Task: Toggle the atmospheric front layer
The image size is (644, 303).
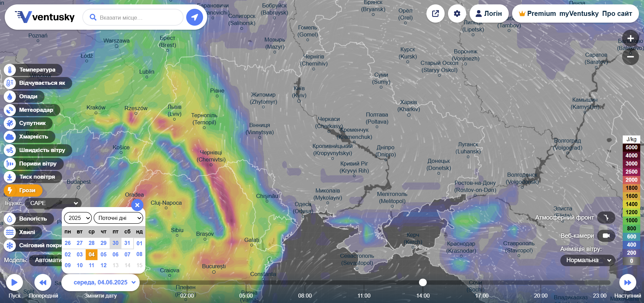Action: [606, 218]
